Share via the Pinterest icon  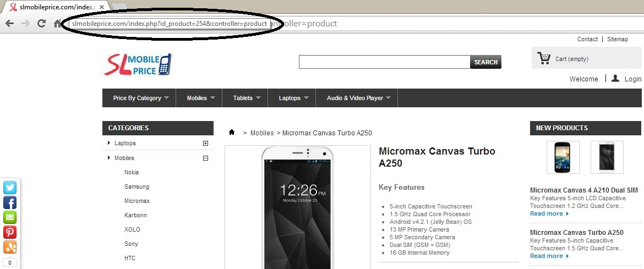click(10, 232)
